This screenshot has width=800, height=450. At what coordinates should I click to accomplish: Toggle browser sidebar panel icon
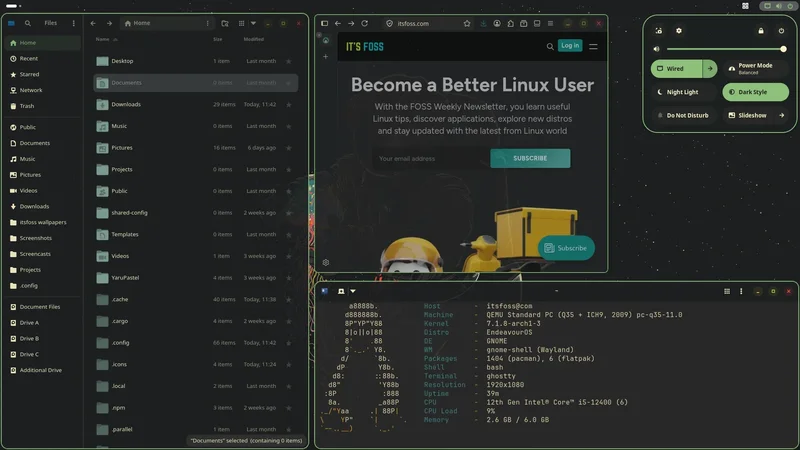[324, 23]
